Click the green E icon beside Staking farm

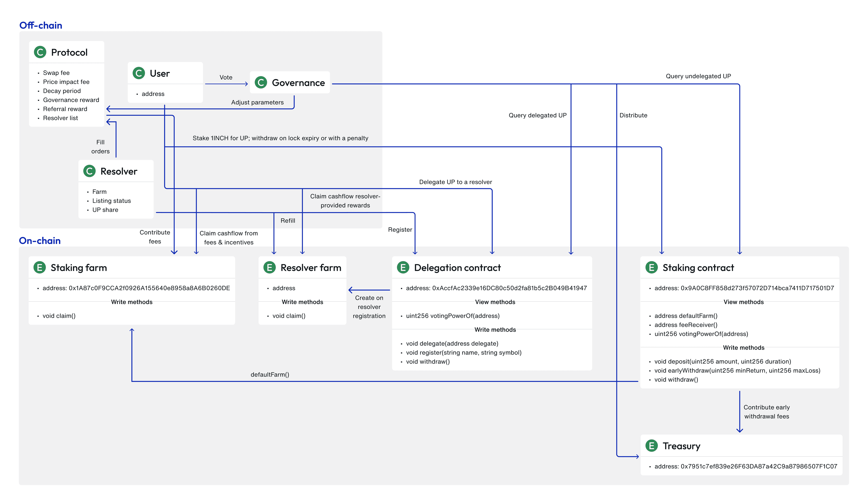[40, 268]
